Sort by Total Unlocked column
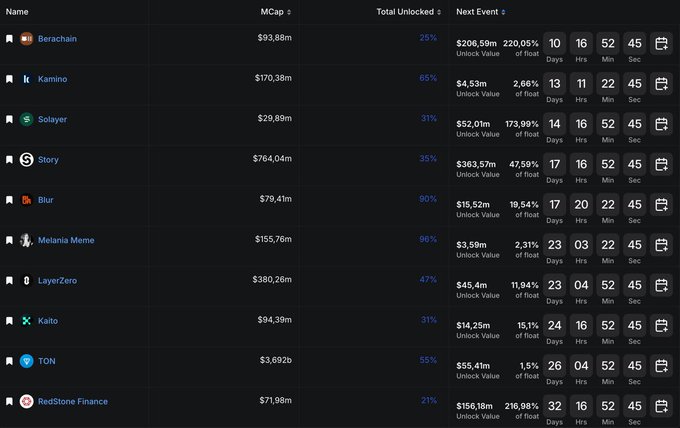Screen dimensions: 680x428 (406, 12)
